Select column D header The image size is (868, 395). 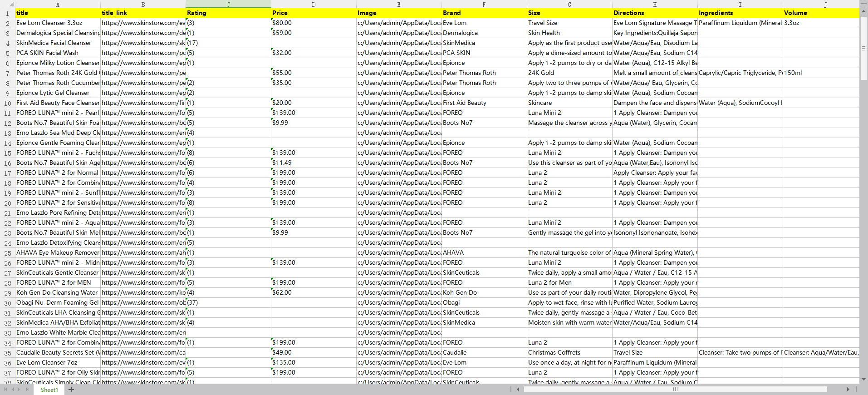click(314, 4)
